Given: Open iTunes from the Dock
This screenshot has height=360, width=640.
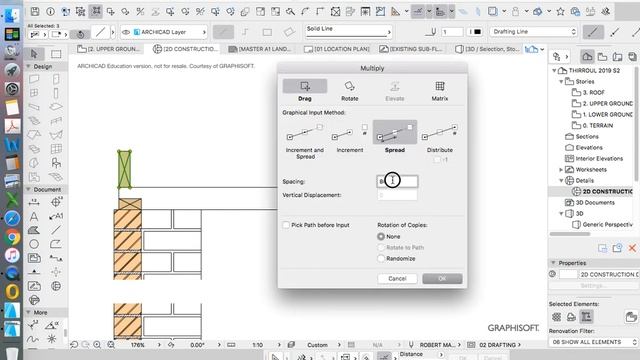Looking at the screenshot, I should tap(12, 255).
